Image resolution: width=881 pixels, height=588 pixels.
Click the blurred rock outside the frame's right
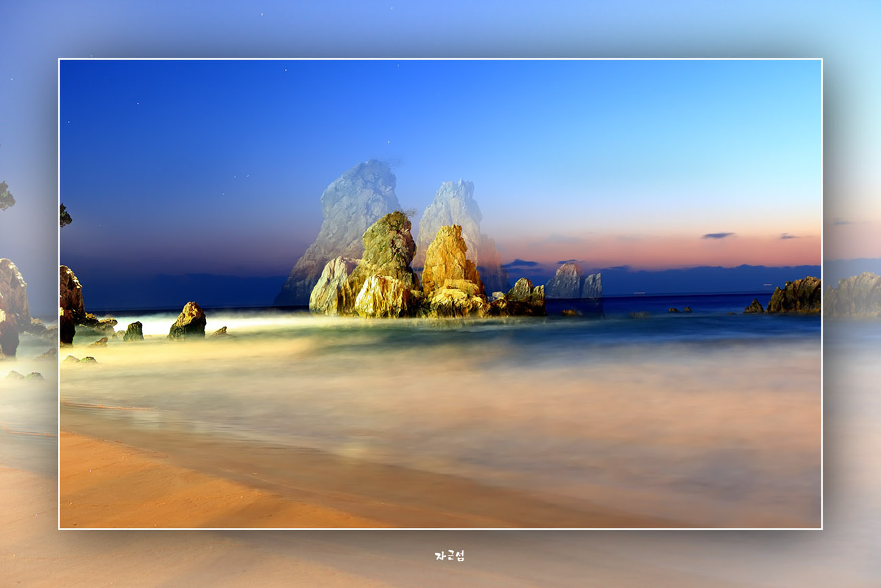(853, 295)
